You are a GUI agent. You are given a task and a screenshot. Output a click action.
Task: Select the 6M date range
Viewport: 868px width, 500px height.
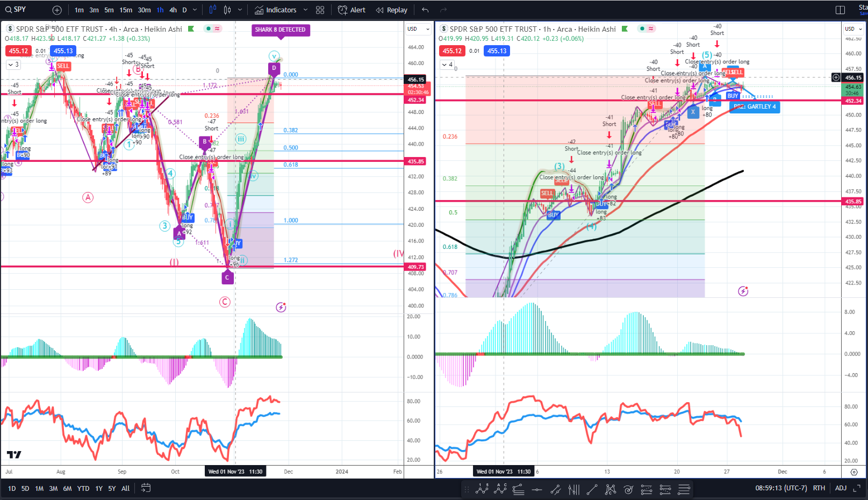pyautogui.click(x=67, y=489)
